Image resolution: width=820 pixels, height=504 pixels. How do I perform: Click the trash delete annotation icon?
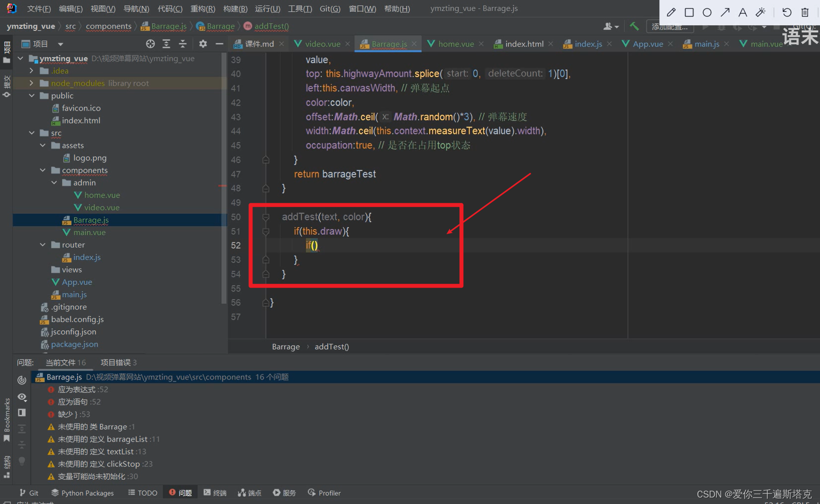click(x=805, y=12)
